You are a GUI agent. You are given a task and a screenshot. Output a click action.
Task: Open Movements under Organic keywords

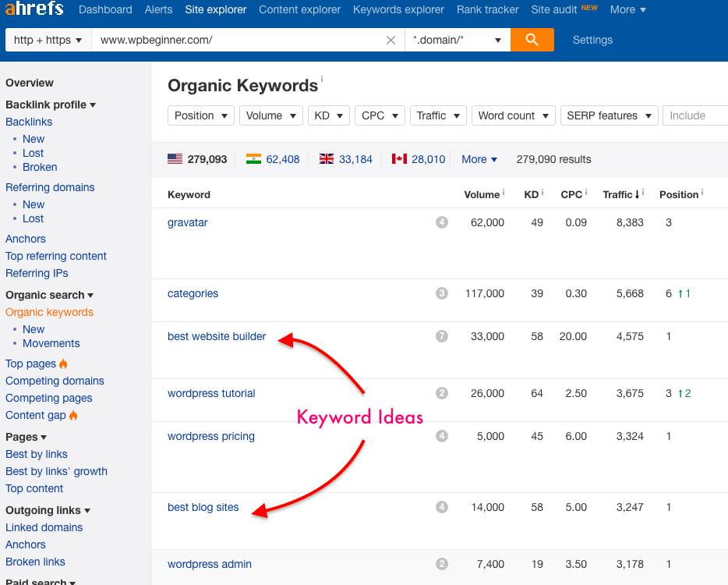(x=51, y=343)
